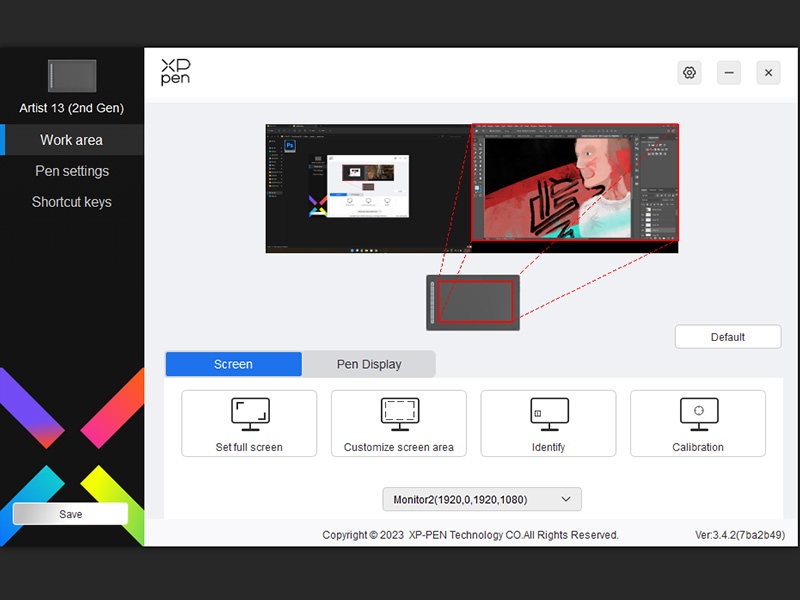Screen dimensions: 800x600
Task: Save the current settings
Action: (x=70, y=514)
